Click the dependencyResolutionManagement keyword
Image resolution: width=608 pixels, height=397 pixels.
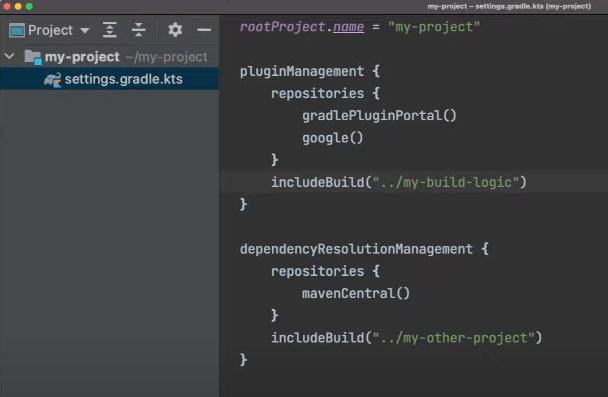pos(356,249)
